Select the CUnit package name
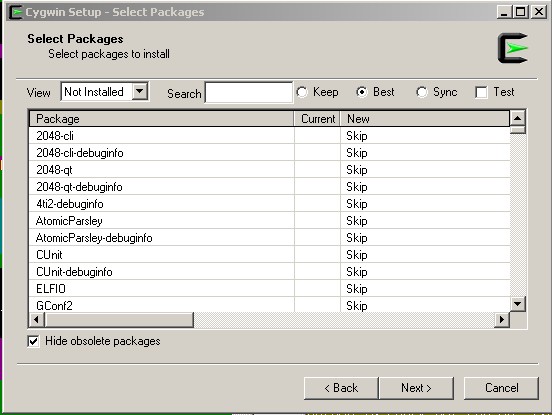The width and height of the screenshot is (552, 415). click(x=49, y=254)
